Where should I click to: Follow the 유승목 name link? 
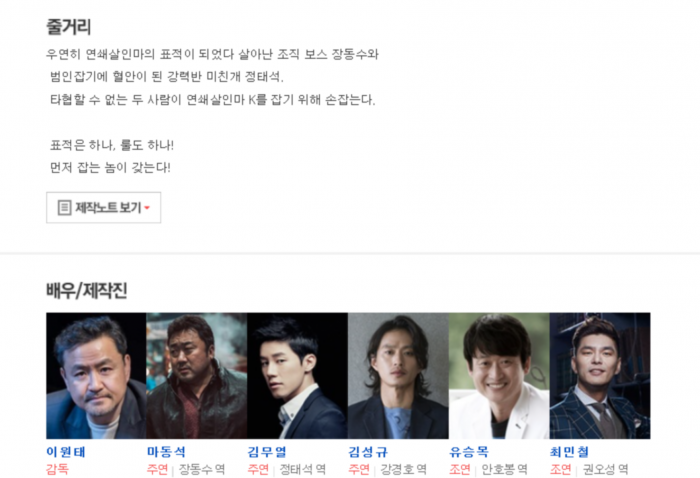coord(469,452)
